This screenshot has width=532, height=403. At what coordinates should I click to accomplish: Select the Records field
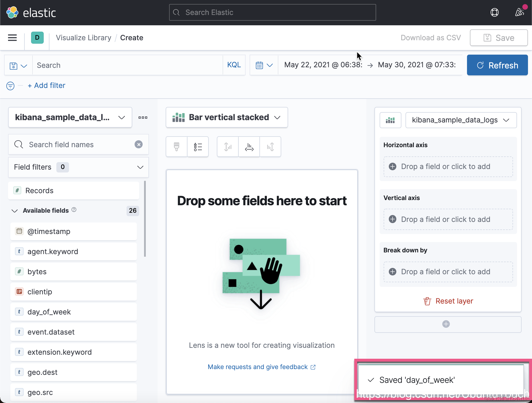(74, 191)
